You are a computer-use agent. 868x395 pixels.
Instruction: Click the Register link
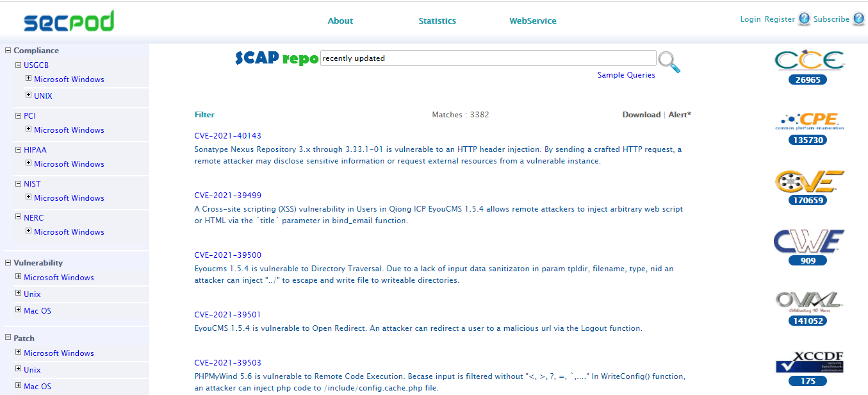pyautogui.click(x=780, y=19)
